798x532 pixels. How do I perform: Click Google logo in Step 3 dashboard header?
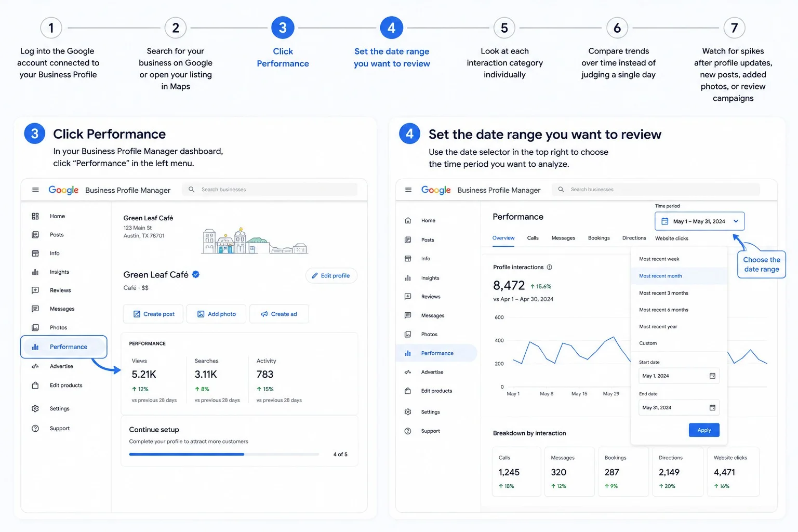pyautogui.click(x=63, y=190)
